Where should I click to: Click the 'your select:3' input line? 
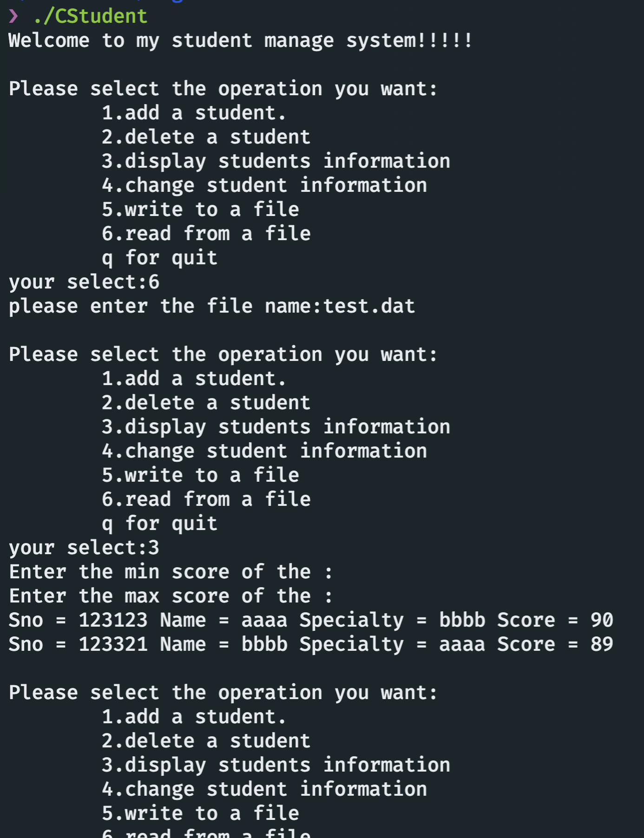coord(84,548)
